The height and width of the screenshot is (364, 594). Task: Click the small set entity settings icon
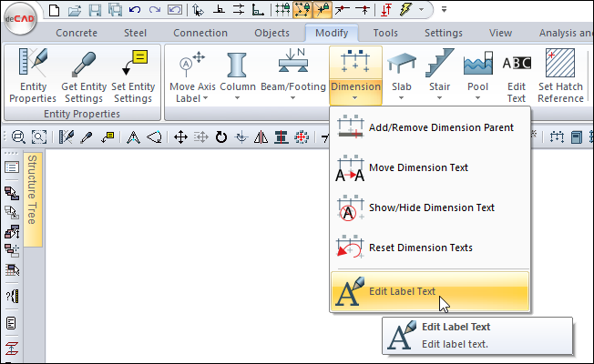(108, 137)
